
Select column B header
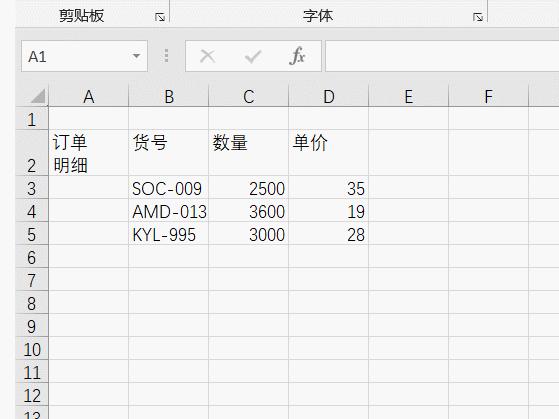click(169, 96)
